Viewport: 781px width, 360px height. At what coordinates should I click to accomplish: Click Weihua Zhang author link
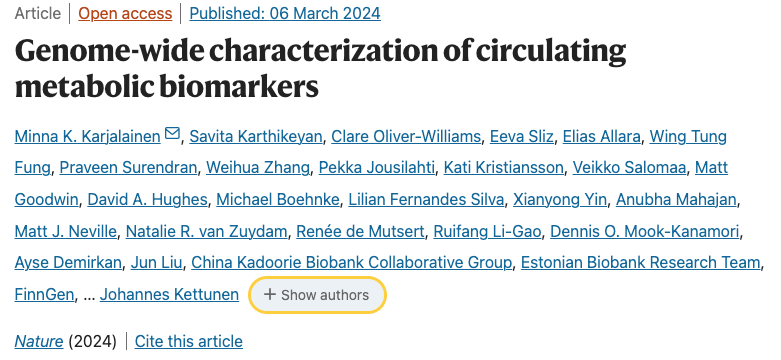[258, 168]
